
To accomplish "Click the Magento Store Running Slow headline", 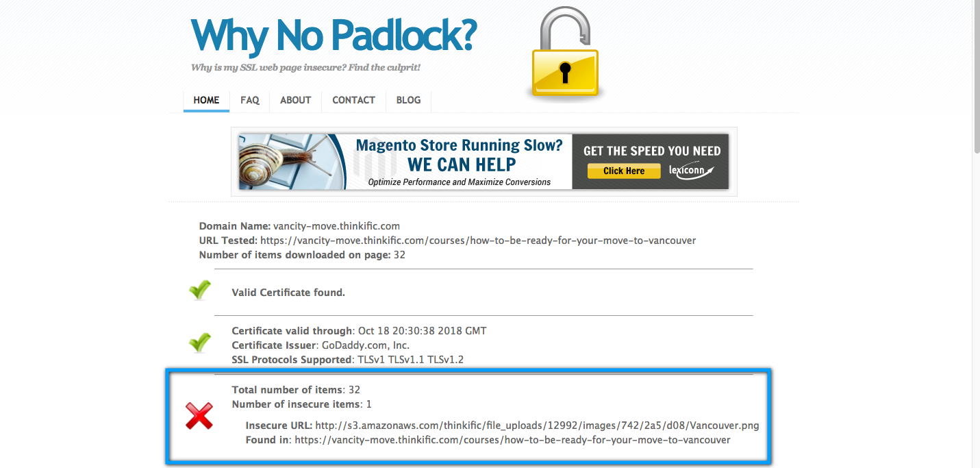I will point(459,145).
